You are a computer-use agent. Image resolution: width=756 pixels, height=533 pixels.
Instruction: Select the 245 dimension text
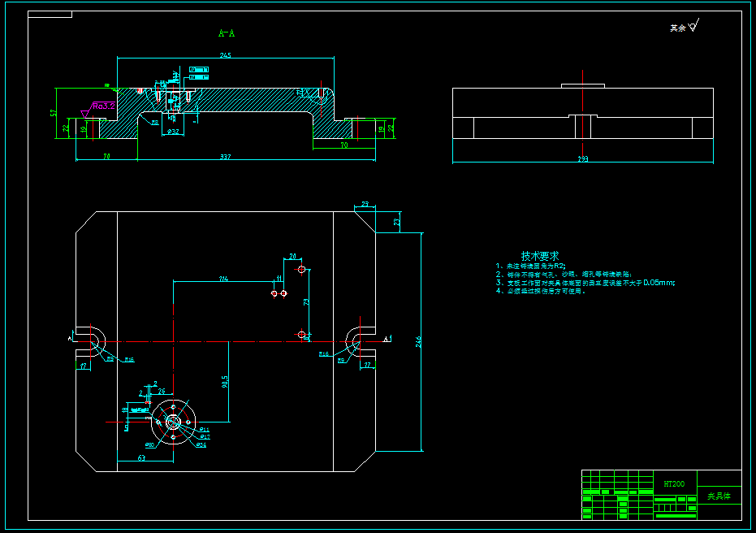coord(225,55)
